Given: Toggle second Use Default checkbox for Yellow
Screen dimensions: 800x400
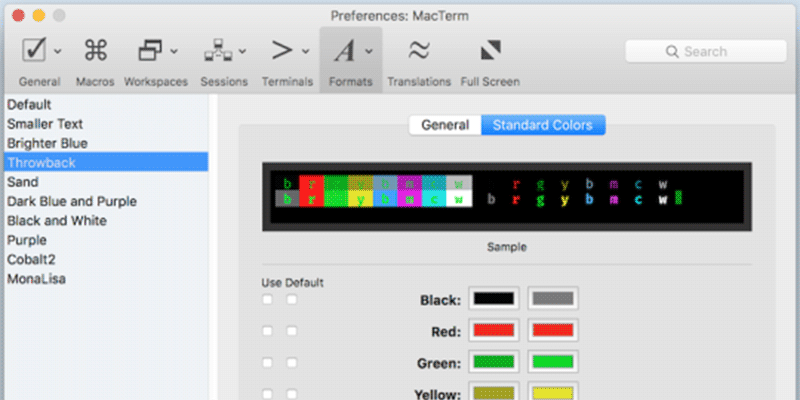Looking at the screenshot, I should [x=291, y=393].
